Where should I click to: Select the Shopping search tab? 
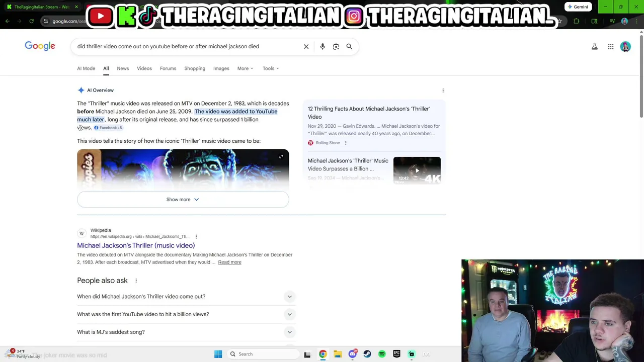[195, 68]
